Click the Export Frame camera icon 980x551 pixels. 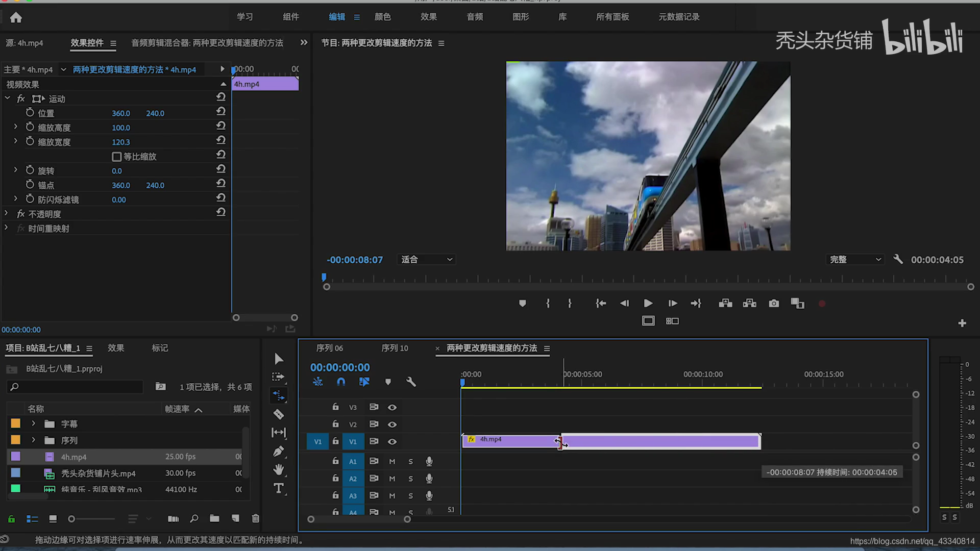(x=774, y=304)
